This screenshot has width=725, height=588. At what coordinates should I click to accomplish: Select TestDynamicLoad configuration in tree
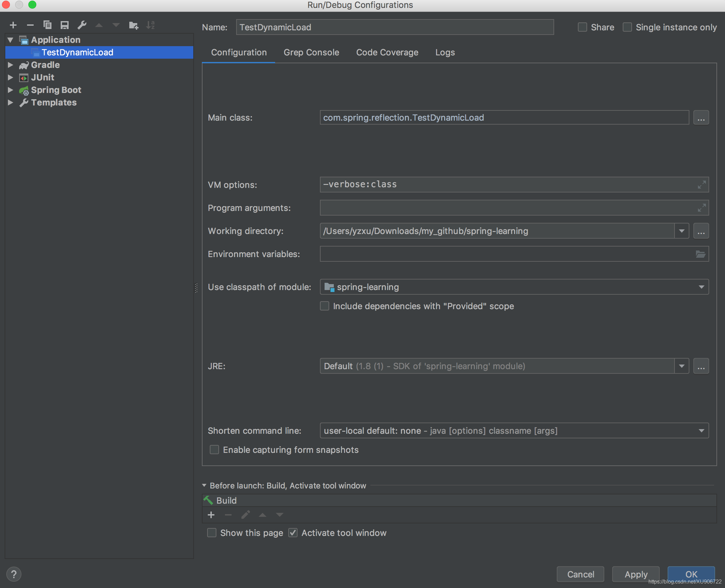point(99,52)
